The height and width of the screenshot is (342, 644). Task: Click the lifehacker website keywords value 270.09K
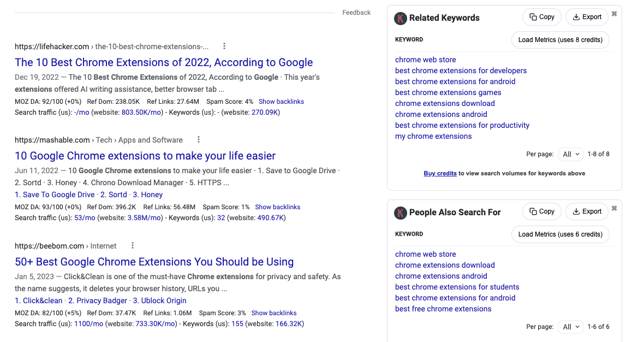point(265,113)
